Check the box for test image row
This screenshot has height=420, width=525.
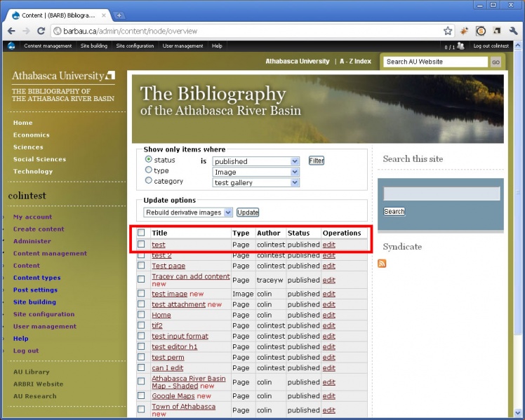(141, 293)
